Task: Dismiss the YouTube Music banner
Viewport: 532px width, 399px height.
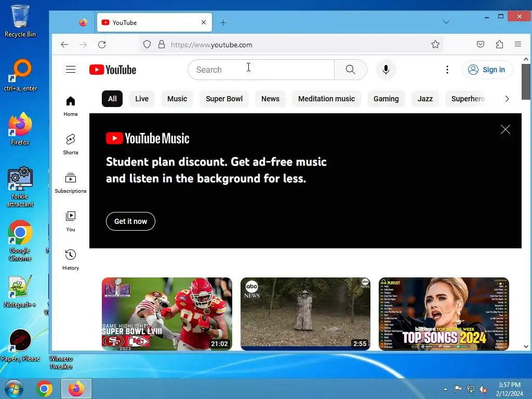Action: (506, 129)
